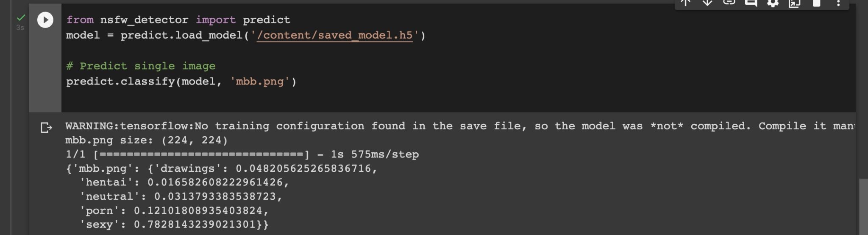Open editor settings gear
This screenshot has height=235, width=868.
click(x=773, y=3)
